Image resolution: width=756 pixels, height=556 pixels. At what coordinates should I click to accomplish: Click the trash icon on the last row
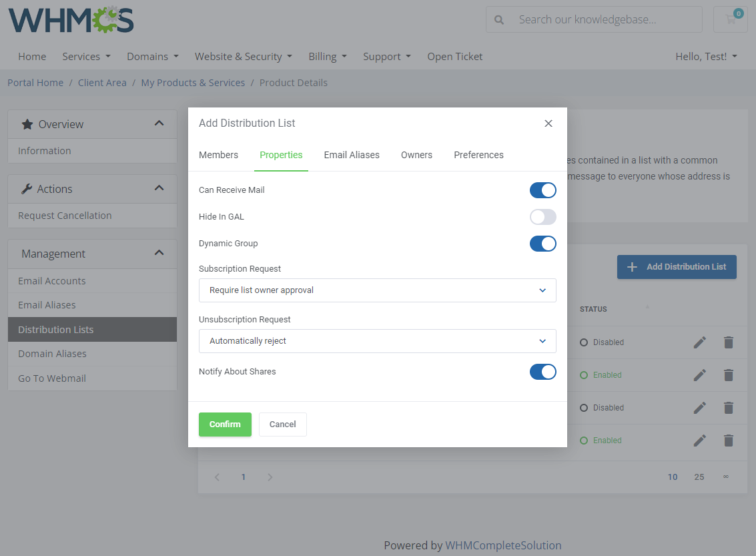click(x=728, y=441)
